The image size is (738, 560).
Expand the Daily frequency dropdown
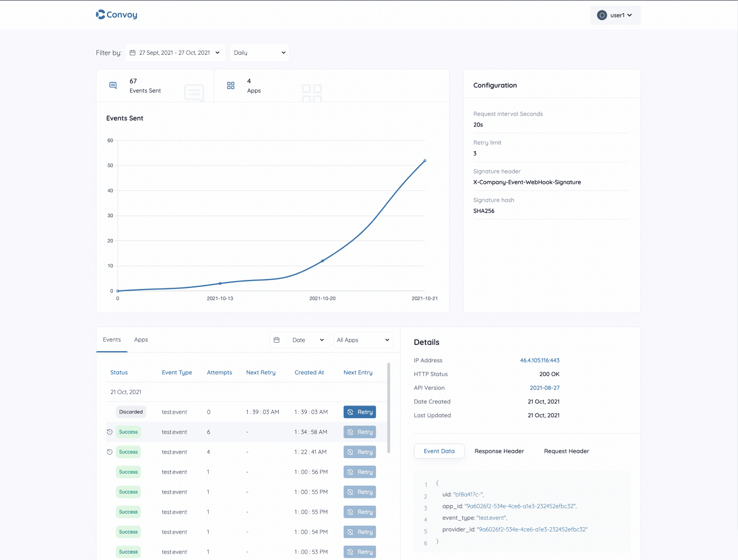point(259,53)
